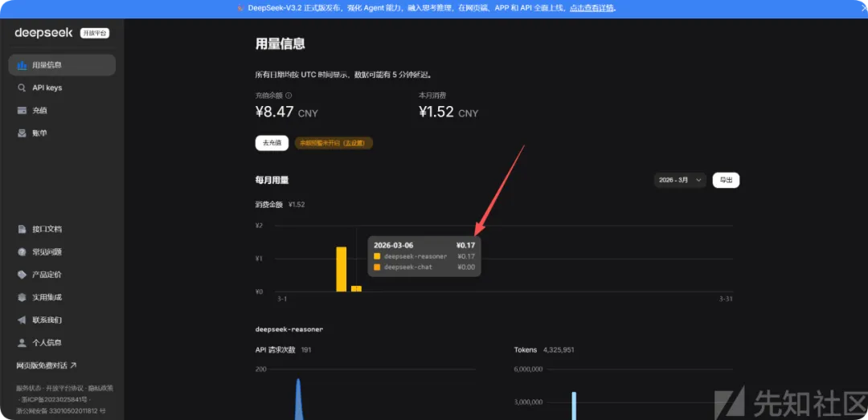Click the deepseek-reasoner section heading
The height and width of the screenshot is (420, 868).
pyautogui.click(x=289, y=329)
